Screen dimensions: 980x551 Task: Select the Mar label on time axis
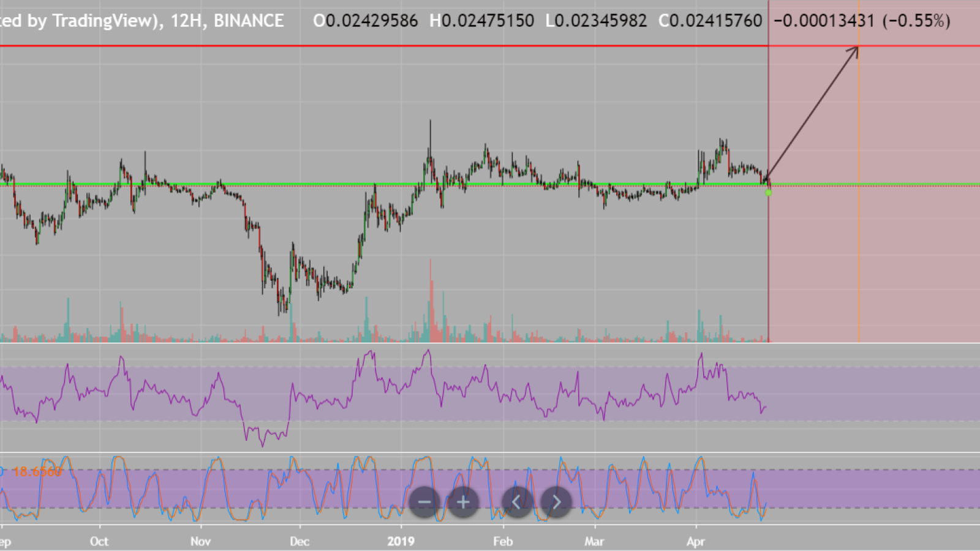point(594,541)
